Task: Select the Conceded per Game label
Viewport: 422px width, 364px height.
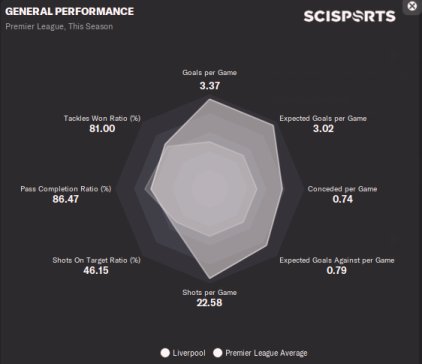Action: [342, 189]
